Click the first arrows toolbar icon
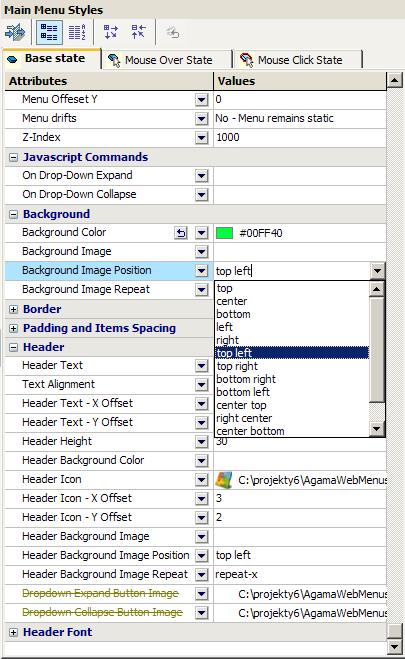This screenshot has height=659, width=405. click(x=16, y=32)
